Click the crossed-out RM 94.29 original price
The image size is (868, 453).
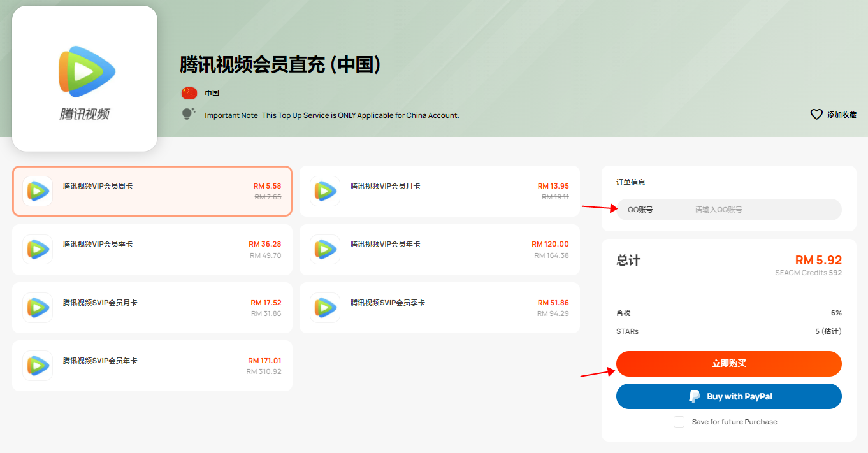(x=553, y=313)
